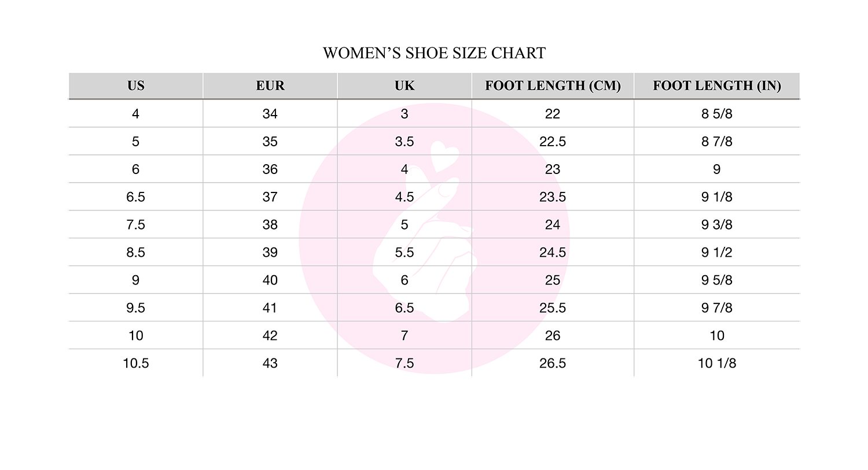Click the FOOT LENGTH (CM) header
Viewport: 868px width, 470px height.
[x=553, y=86]
